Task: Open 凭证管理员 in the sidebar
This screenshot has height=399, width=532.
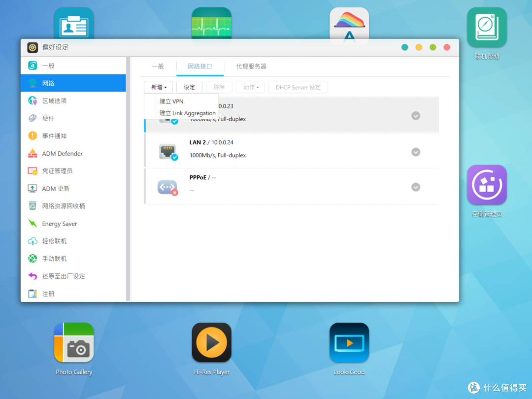Action: click(73, 170)
